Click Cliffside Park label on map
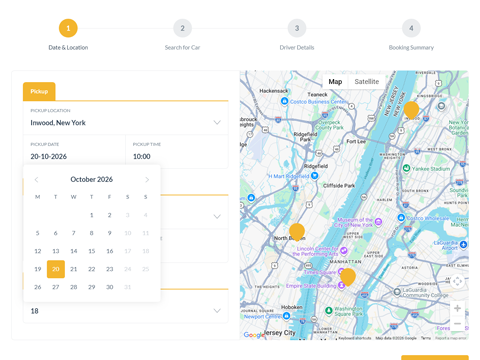Image resolution: width=480 pixels, height=360 pixels. click(339, 186)
